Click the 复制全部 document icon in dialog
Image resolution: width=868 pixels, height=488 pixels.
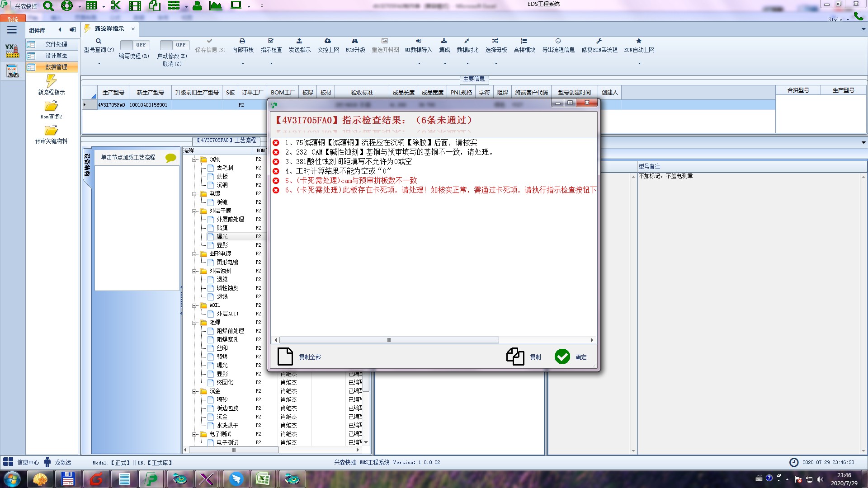pos(285,357)
